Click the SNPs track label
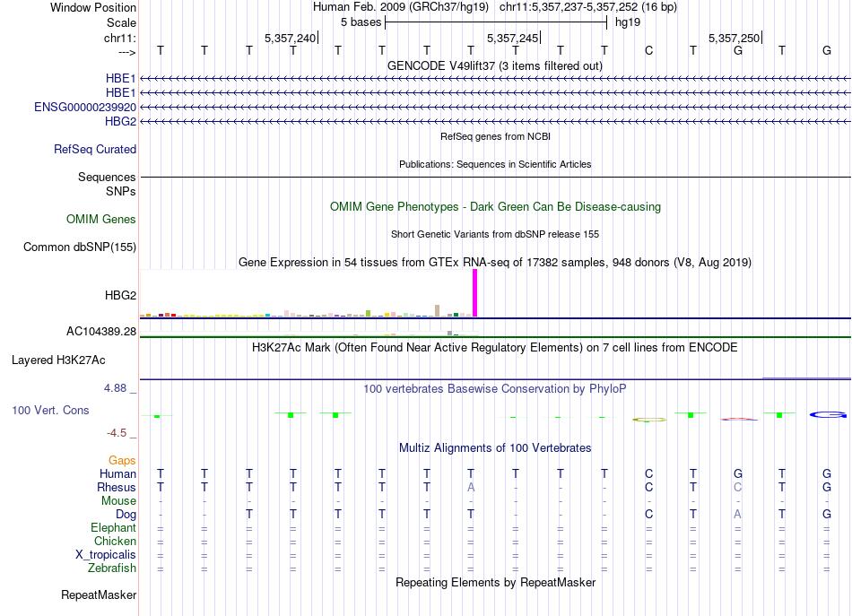The image size is (852, 616). (121, 191)
